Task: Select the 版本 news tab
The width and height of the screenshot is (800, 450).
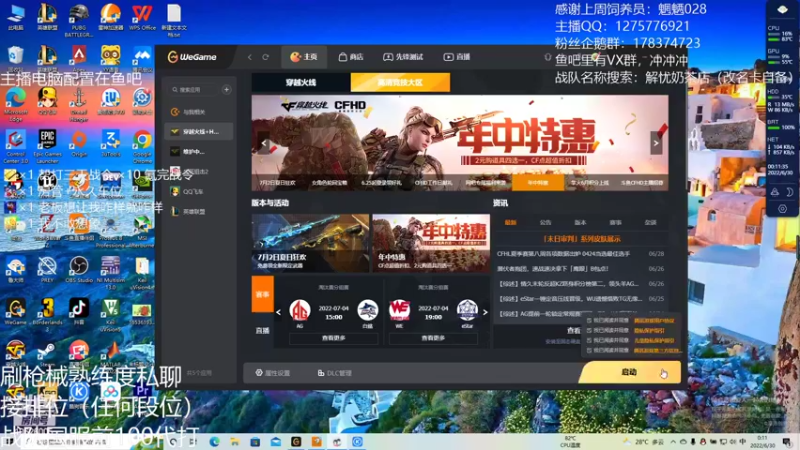Action: 581,222
